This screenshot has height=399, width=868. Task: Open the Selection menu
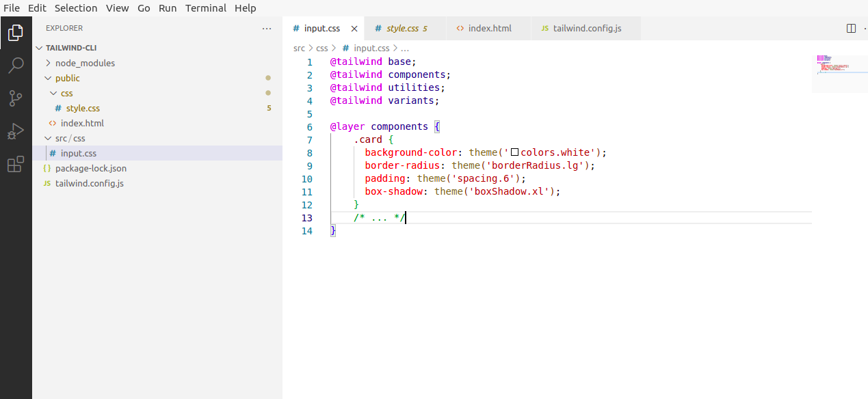click(76, 8)
